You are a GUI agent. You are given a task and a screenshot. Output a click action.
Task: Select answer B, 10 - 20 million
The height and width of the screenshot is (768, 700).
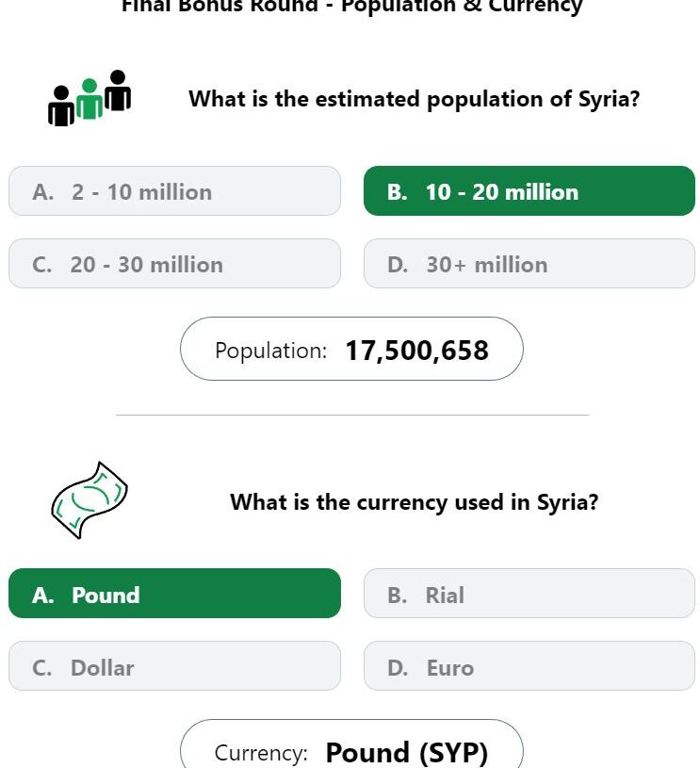[x=529, y=191]
